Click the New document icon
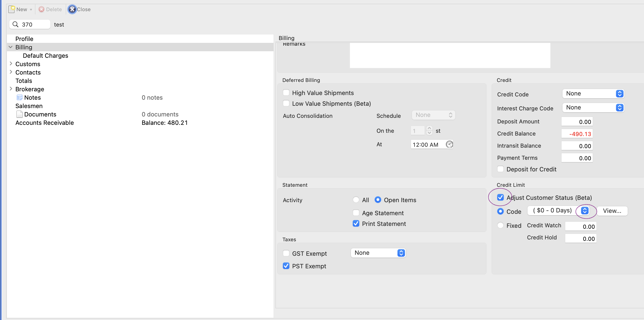 [11, 9]
